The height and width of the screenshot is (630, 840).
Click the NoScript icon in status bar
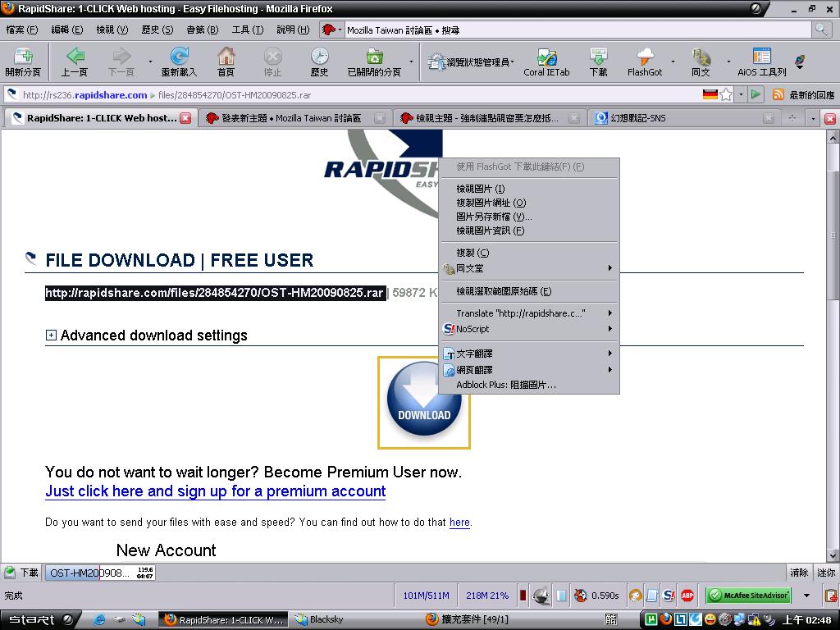[669, 596]
